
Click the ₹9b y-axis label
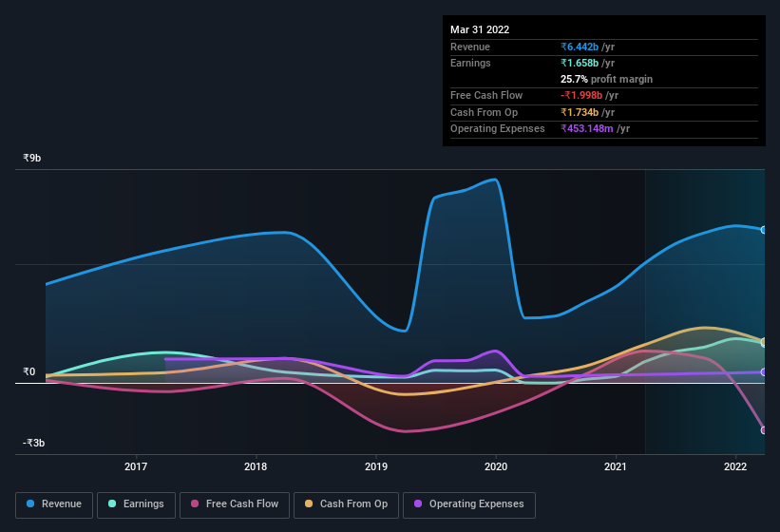[x=32, y=158]
